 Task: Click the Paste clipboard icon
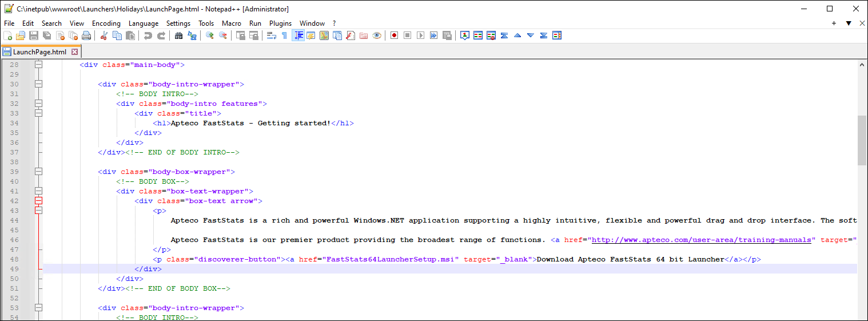(x=130, y=35)
